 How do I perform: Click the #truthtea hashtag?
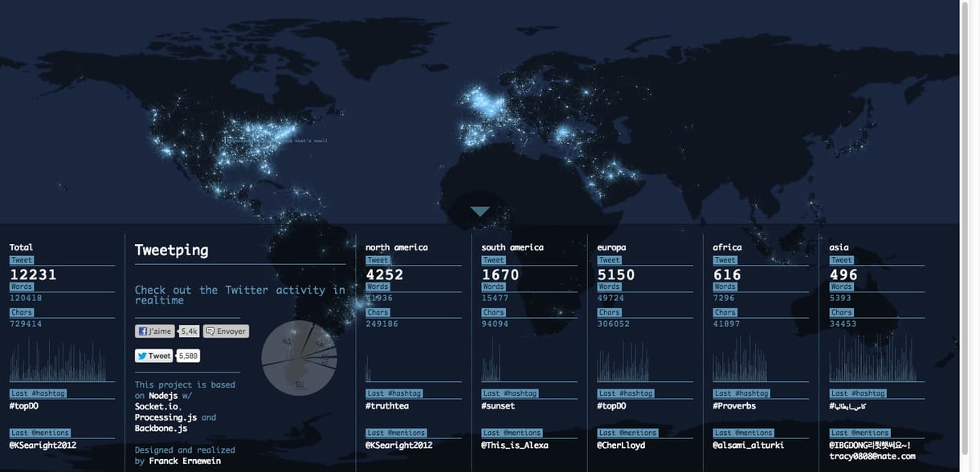(x=387, y=406)
